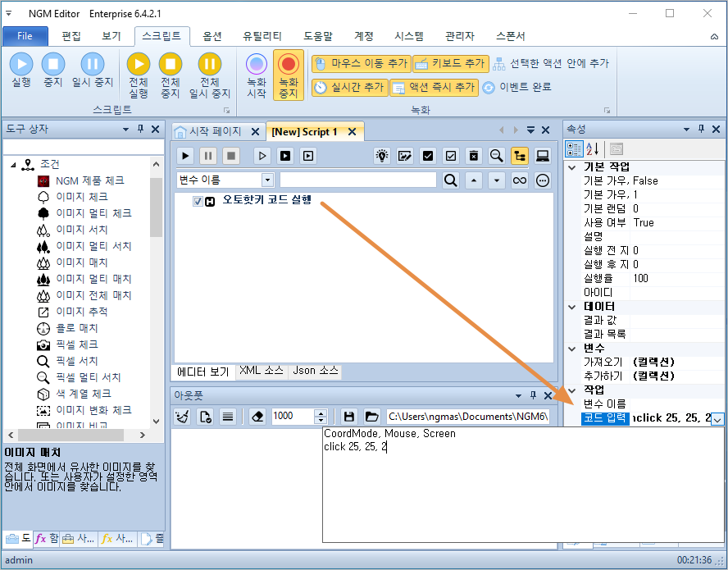
Task: Open the 보기 ribbon tab
Action: pyautogui.click(x=111, y=36)
